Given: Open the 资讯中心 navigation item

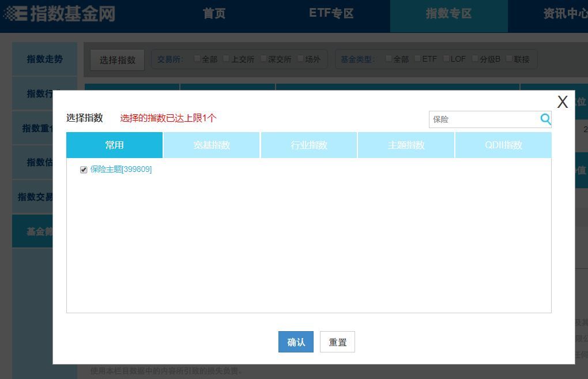Looking at the screenshot, I should pyautogui.click(x=566, y=13).
